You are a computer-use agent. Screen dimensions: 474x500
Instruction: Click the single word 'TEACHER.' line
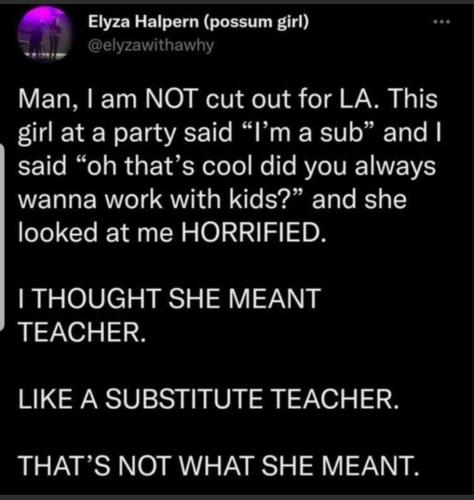pos(82,332)
